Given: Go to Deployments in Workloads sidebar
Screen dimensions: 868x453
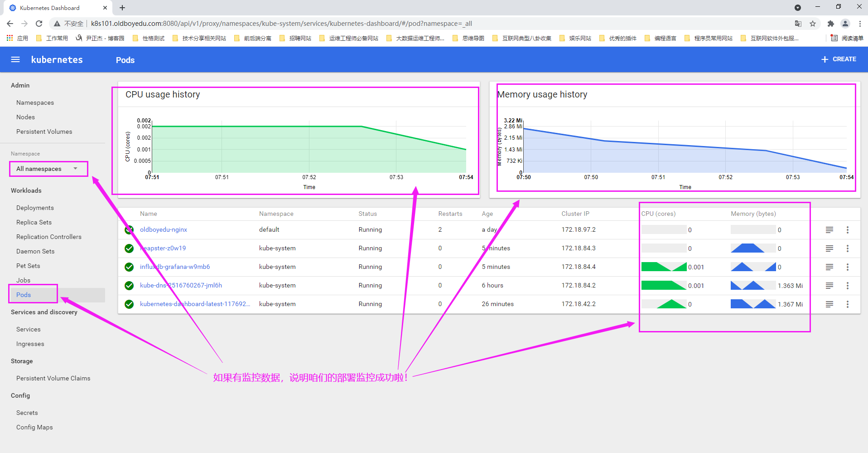Looking at the screenshot, I should [x=35, y=208].
